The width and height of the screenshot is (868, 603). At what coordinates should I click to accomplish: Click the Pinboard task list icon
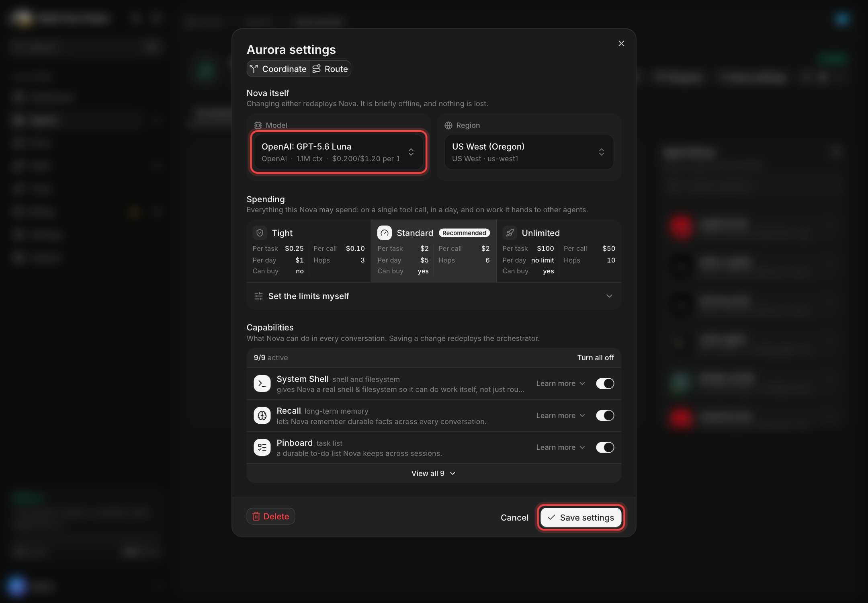pyautogui.click(x=262, y=447)
